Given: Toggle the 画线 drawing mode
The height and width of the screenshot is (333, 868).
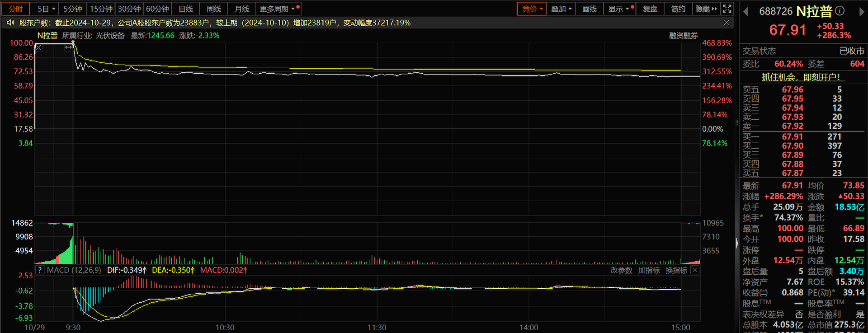Looking at the screenshot, I should point(589,9).
